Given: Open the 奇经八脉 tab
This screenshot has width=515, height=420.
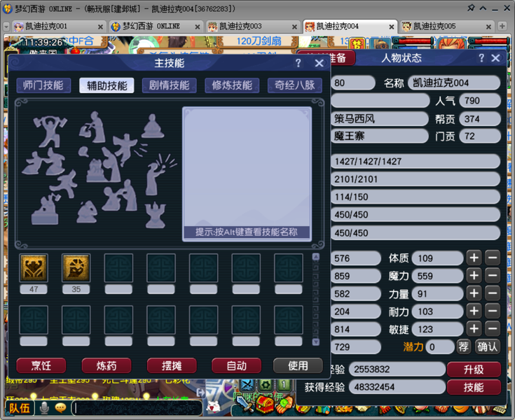Looking at the screenshot, I should click(x=294, y=85).
